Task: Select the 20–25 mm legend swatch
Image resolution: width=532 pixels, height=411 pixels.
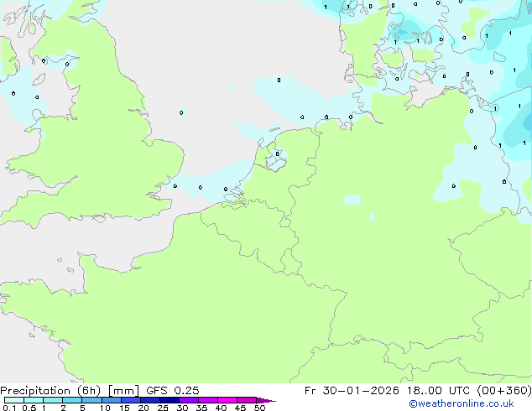Action: [x=150, y=400]
